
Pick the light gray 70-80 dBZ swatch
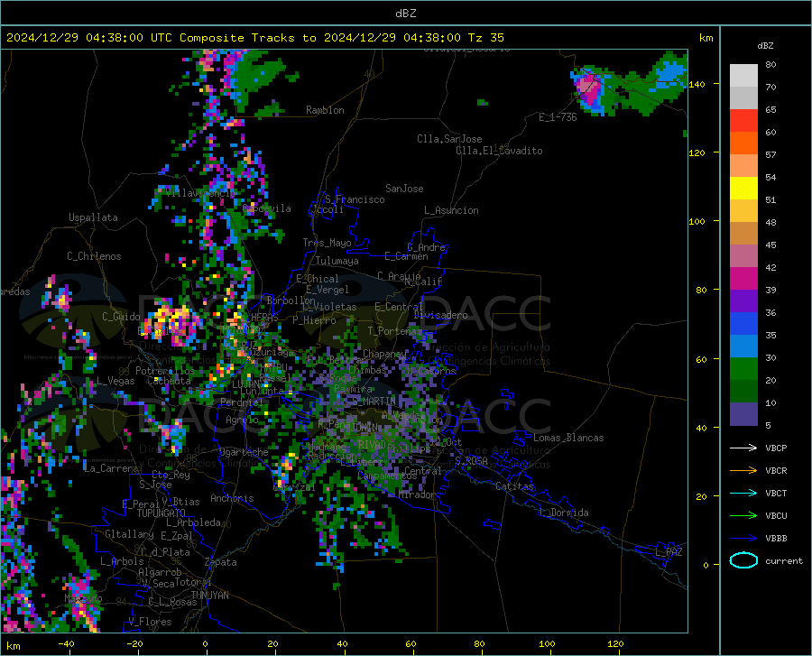[x=743, y=76]
